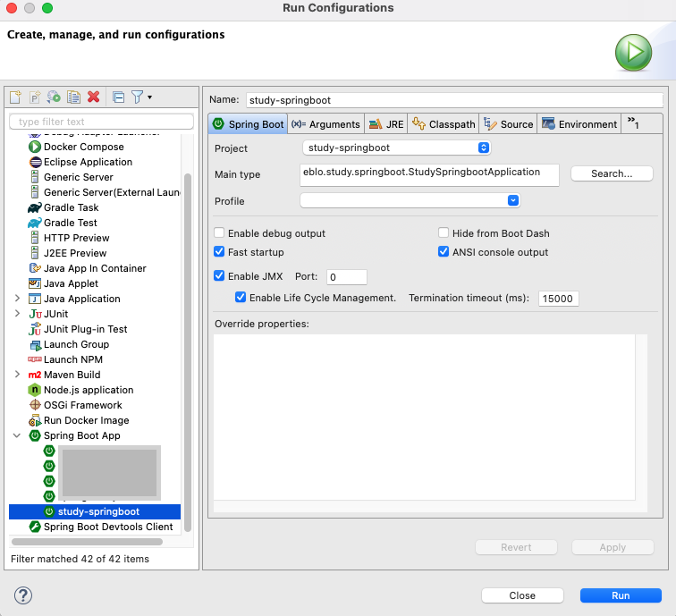Screen dimensions: 676x616
Task: Switch to JRE tab
Action: pos(386,124)
